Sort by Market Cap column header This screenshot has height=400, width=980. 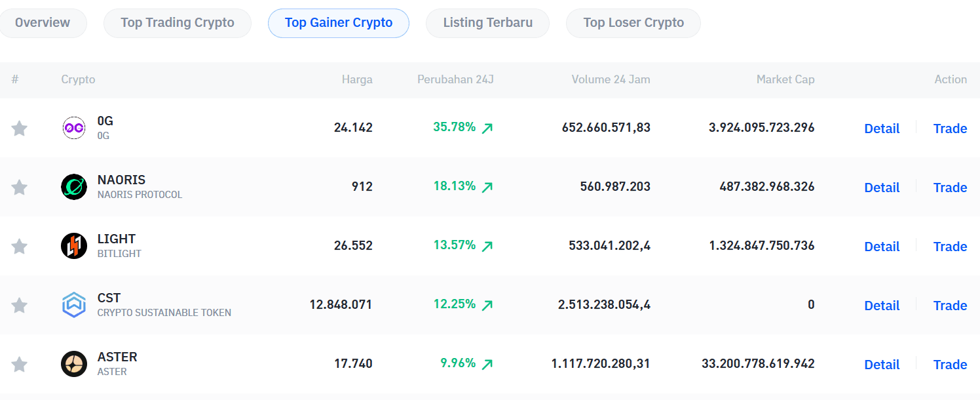click(785, 79)
